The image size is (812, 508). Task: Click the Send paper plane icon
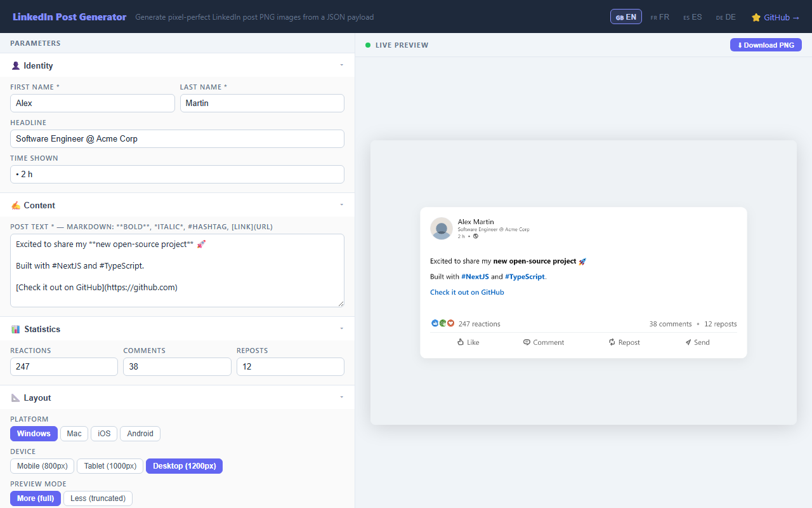[x=688, y=342]
